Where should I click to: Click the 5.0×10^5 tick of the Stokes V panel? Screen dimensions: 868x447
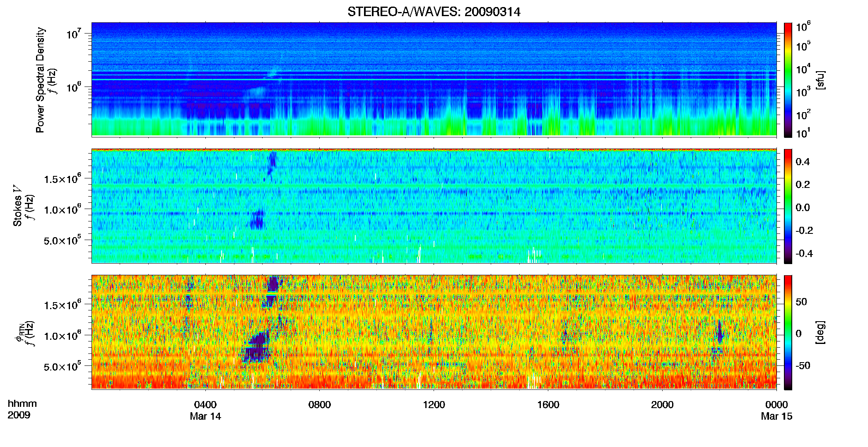point(63,240)
